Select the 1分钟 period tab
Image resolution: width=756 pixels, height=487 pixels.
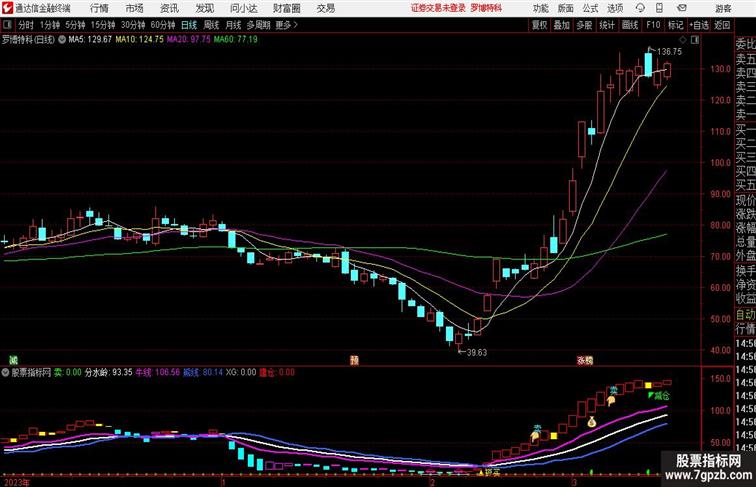(x=50, y=25)
